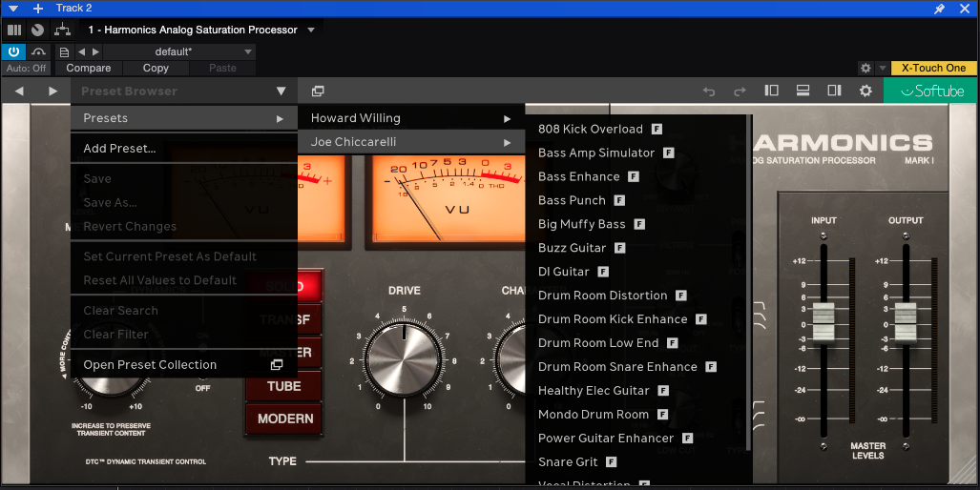Load the DI Guitar preset
The height and width of the screenshot is (490, 980).
click(636, 272)
